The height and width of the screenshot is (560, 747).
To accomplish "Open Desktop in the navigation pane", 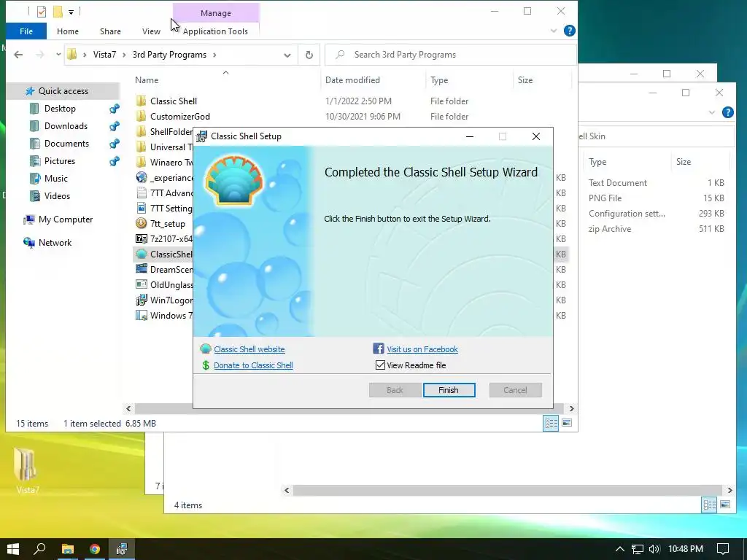I will click(x=60, y=109).
